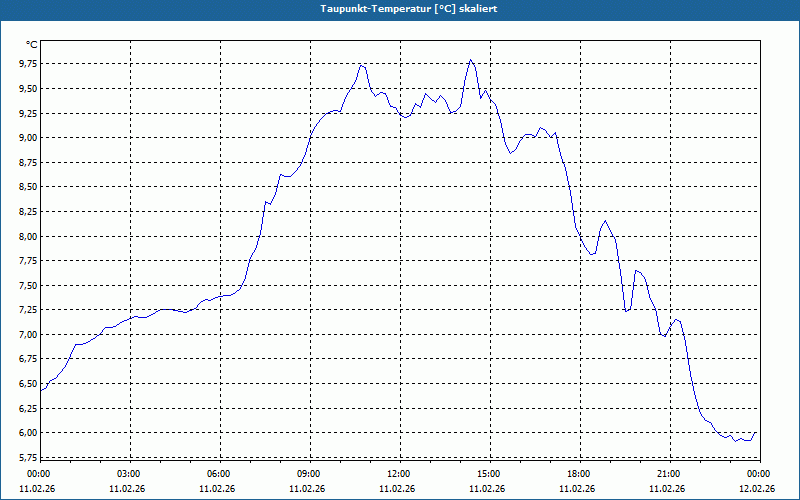Click the 09:00 time label
The height and width of the screenshot is (500, 800).
pos(310,474)
